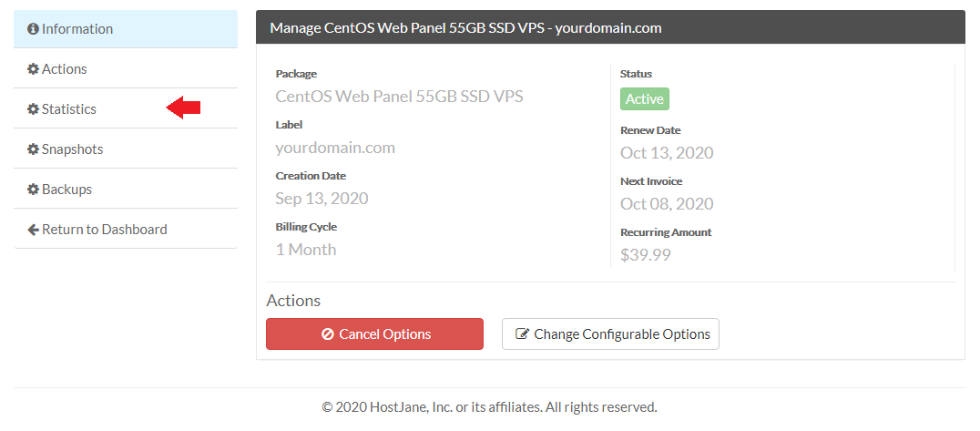Image resolution: width=980 pixels, height=431 pixels.
Task: Click the gear icon next to Actions
Action: coord(33,69)
